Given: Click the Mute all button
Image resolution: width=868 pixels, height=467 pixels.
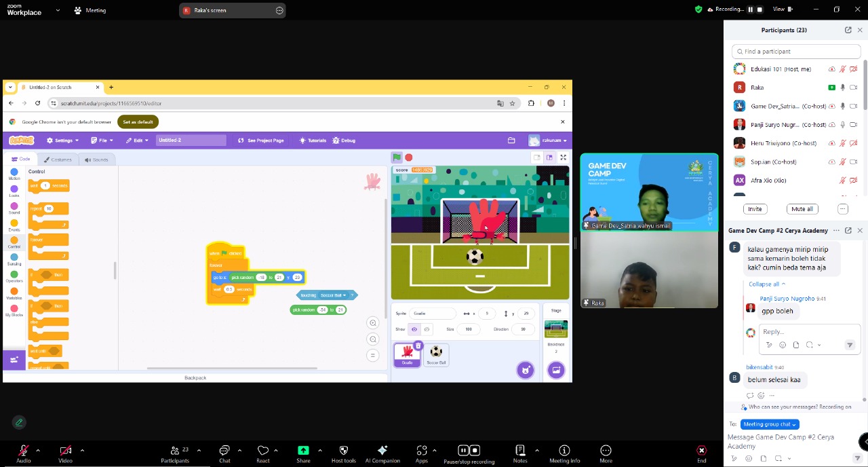Looking at the screenshot, I should click(802, 209).
